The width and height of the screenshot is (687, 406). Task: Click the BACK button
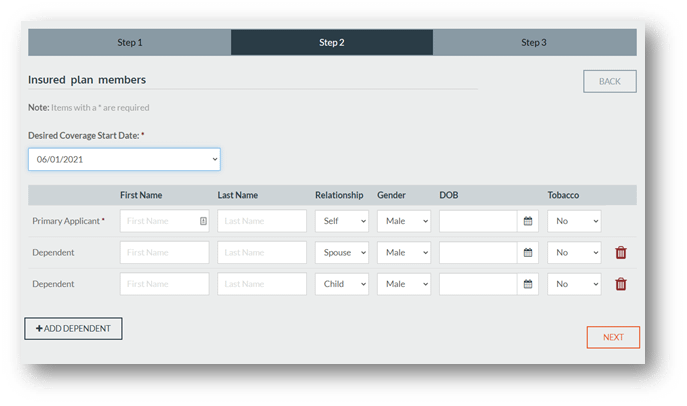610,81
